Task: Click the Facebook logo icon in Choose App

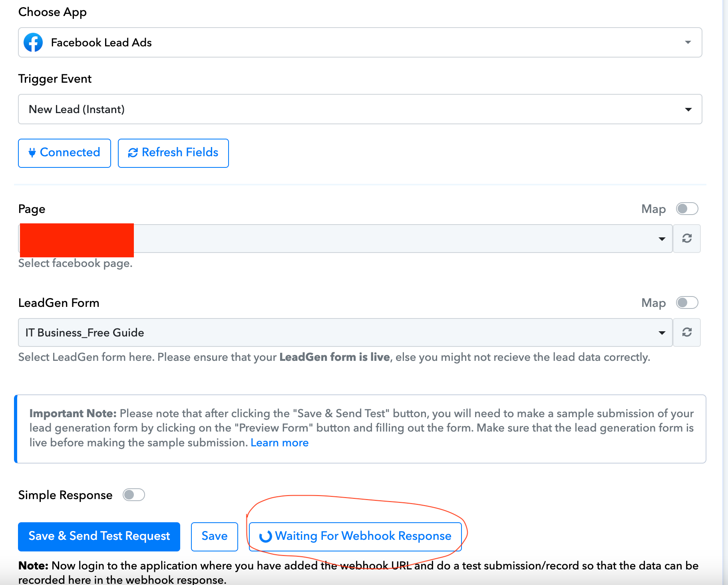Action: (33, 42)
